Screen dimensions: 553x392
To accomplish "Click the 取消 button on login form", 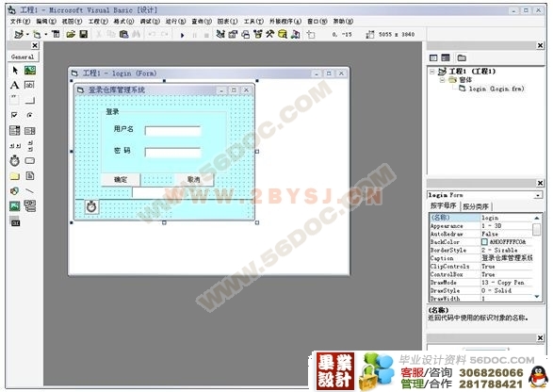I will click(194, 180).
